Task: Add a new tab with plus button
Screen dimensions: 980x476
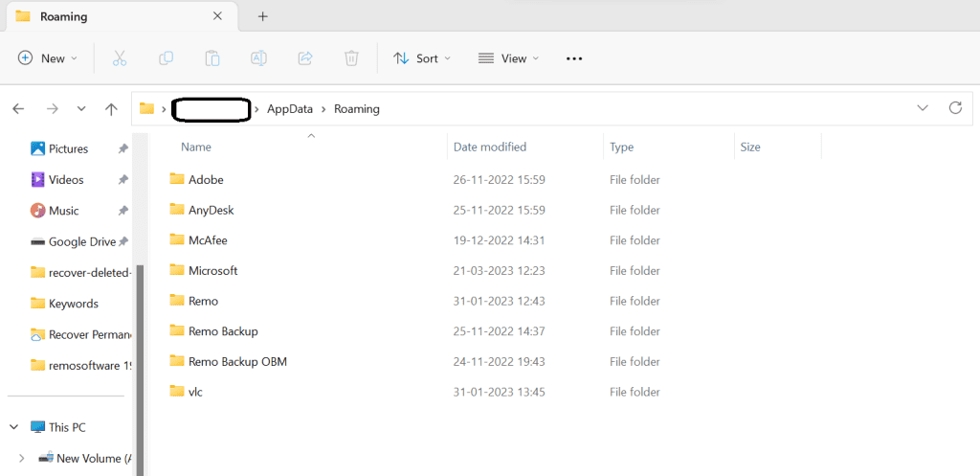Action: click(x=263, y=16)
